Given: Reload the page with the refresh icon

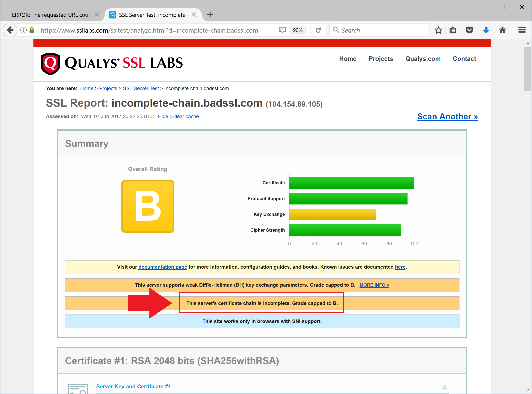Looking at the screenshot, I should coord(318,30).
